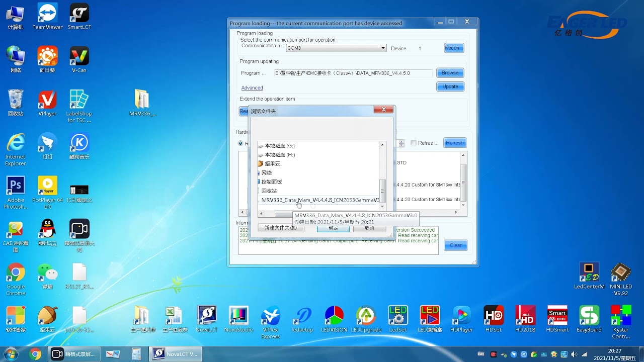Close the 浏览文件夹 dialog
The width and height of the screenshot is (644, 362).
pos(383,109)
